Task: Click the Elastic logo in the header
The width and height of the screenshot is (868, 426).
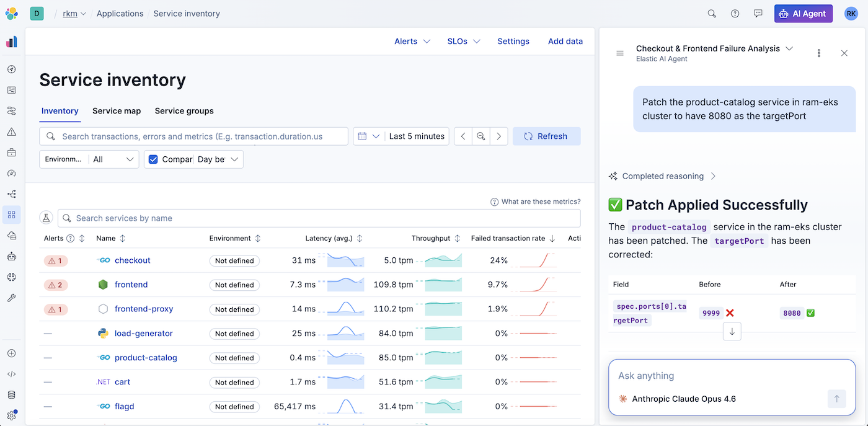Action: pos(11,13)
